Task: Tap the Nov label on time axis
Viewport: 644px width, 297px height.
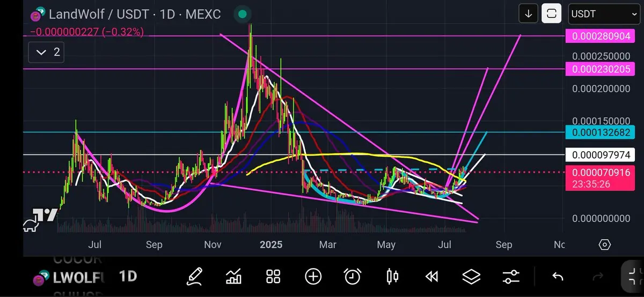Action: (213, 244)
